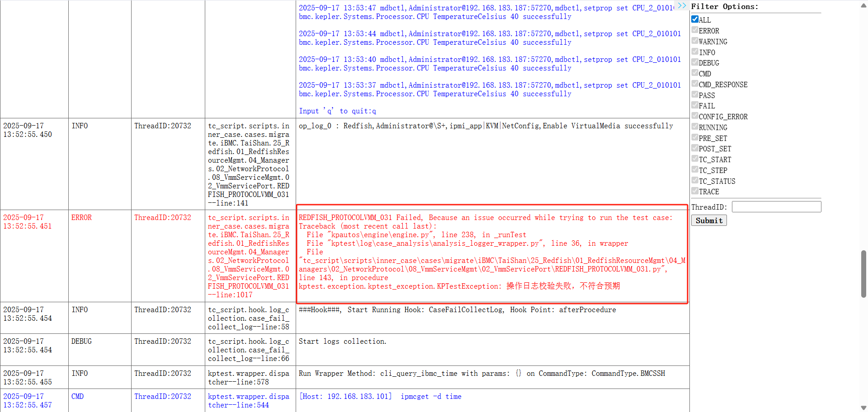Toggle the ERROR filter checkbox

(695, 30)
